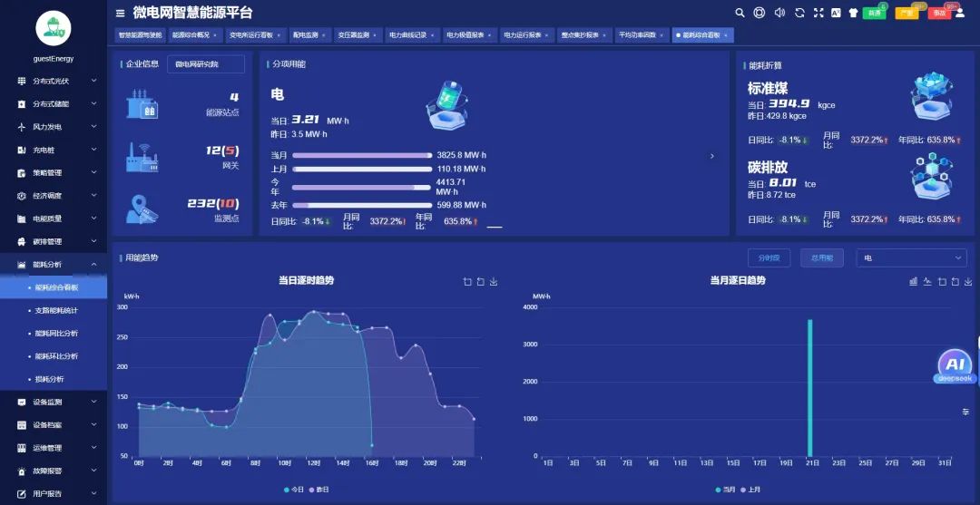Toggle the 今日 legend series
This screenshot has height=505, width=980.
tap(293, 490)
